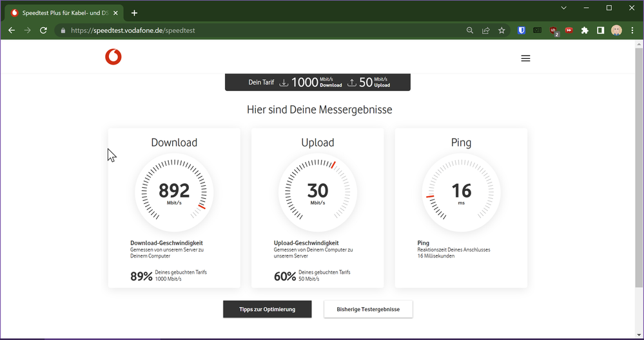This screenshot has height=340, width=644.
Task: Go back to the previous page
Action: [12, 30]
